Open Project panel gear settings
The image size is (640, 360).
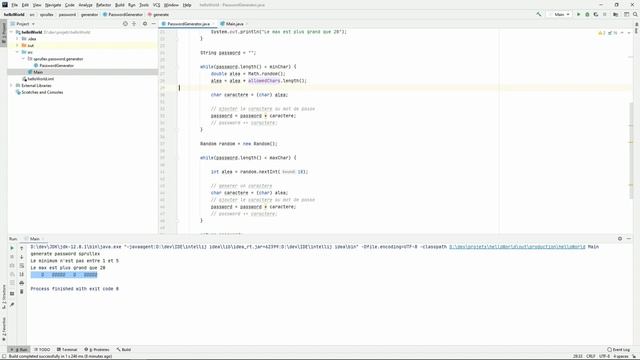[x=144, y=24]
